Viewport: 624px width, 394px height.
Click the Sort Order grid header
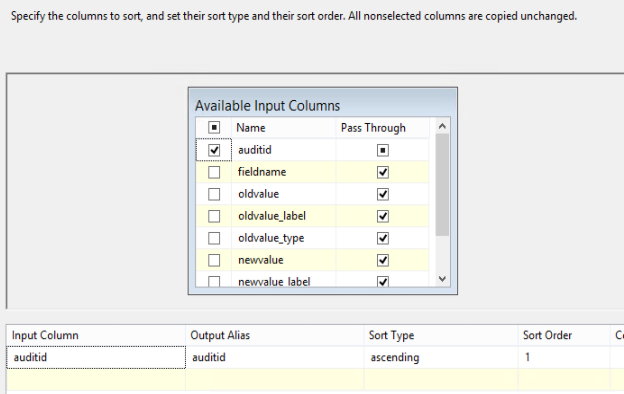[564, 335]
